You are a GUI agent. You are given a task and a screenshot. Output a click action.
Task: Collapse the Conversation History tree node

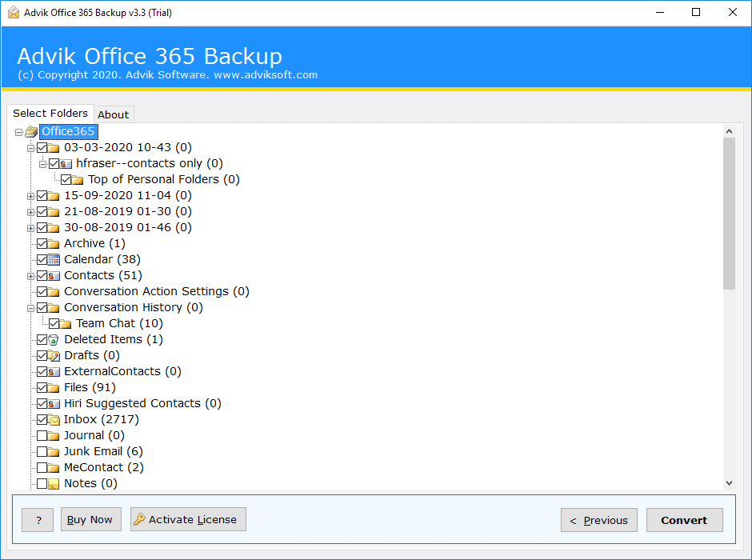point(30,308)
